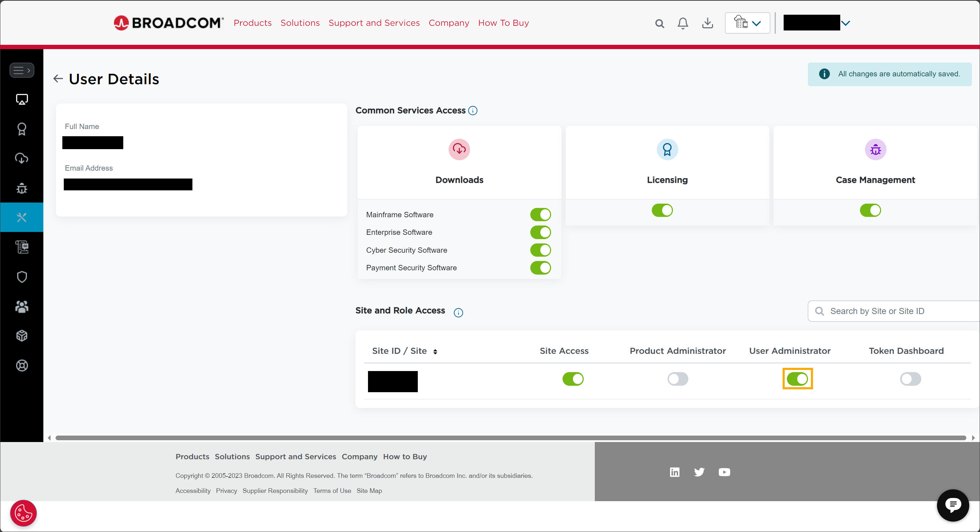980x532 pixels.
Task: Open Support and Services menu
Action: click(374, 23)
